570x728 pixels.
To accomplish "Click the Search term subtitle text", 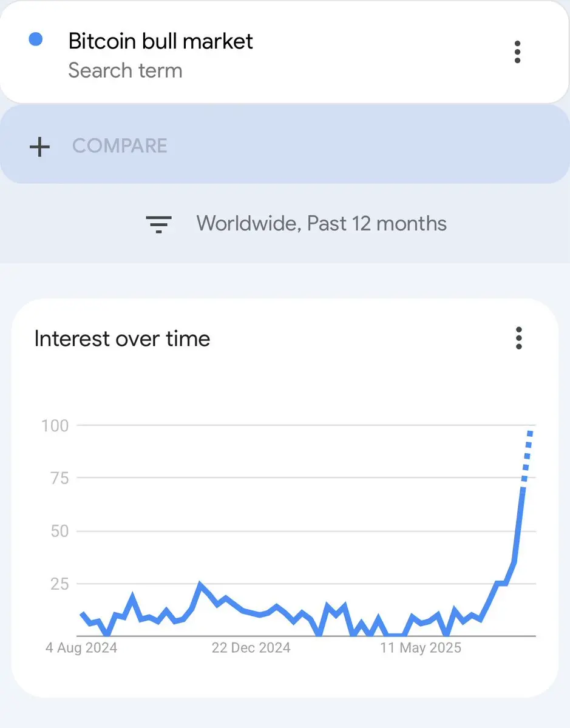I will tap(125, 70).
